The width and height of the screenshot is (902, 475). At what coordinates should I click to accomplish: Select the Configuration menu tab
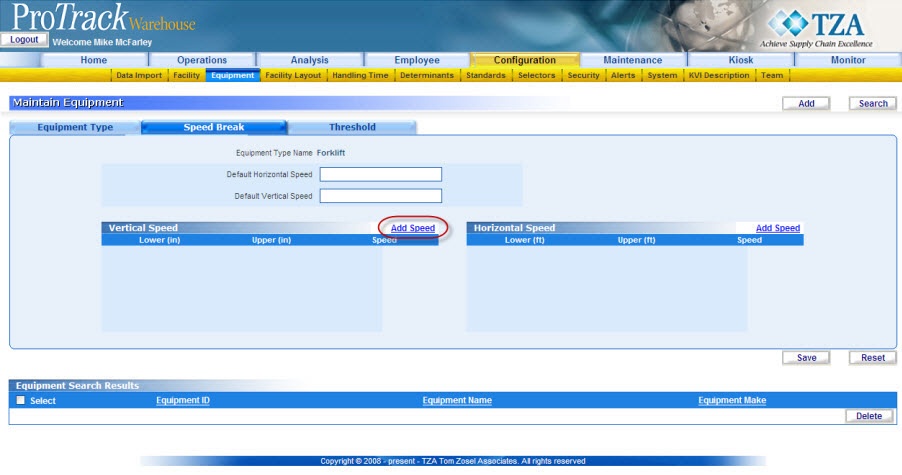pos(525,60)
